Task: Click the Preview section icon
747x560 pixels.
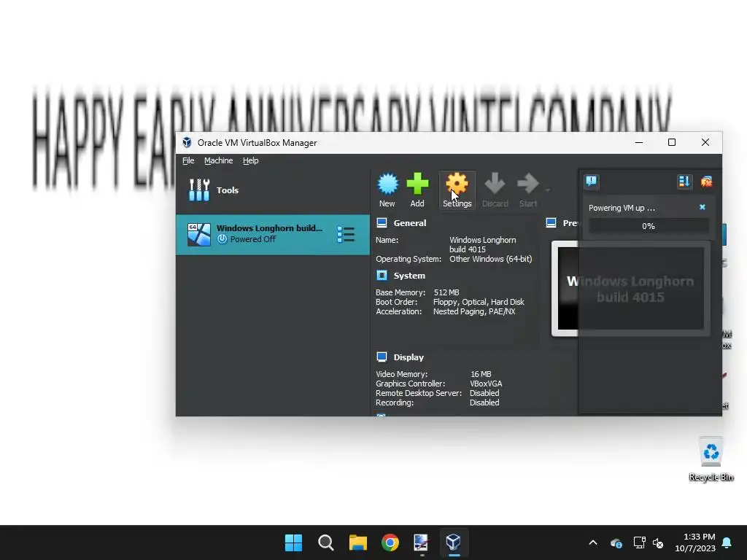Action: pos(551,222)
